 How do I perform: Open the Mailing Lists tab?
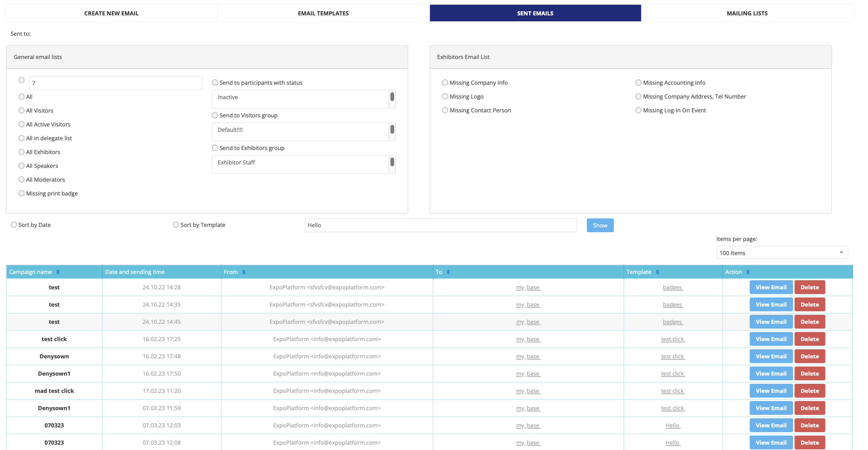coord(747,13)
